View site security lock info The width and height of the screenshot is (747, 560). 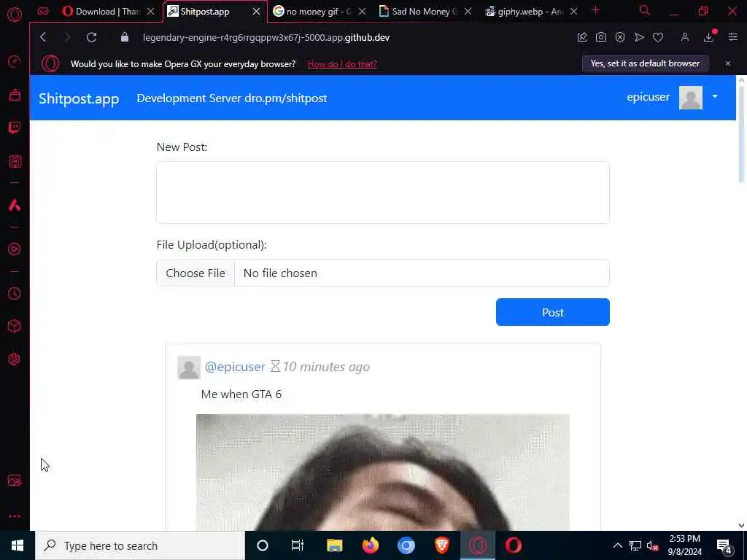(124, 37)
